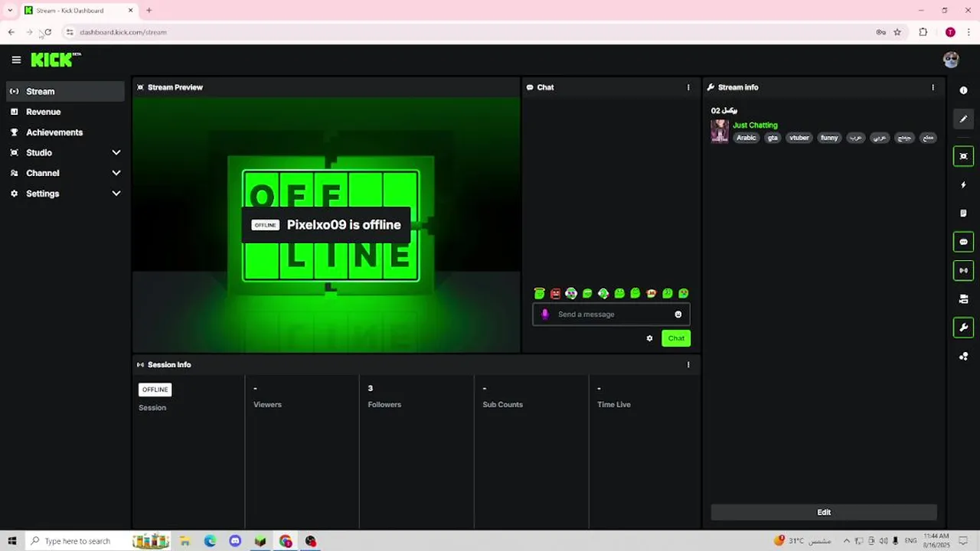Toggle the Session Info panel in right sidebar
The height and width of the screenshot is (551, 980).
click(x=963, y=270)
